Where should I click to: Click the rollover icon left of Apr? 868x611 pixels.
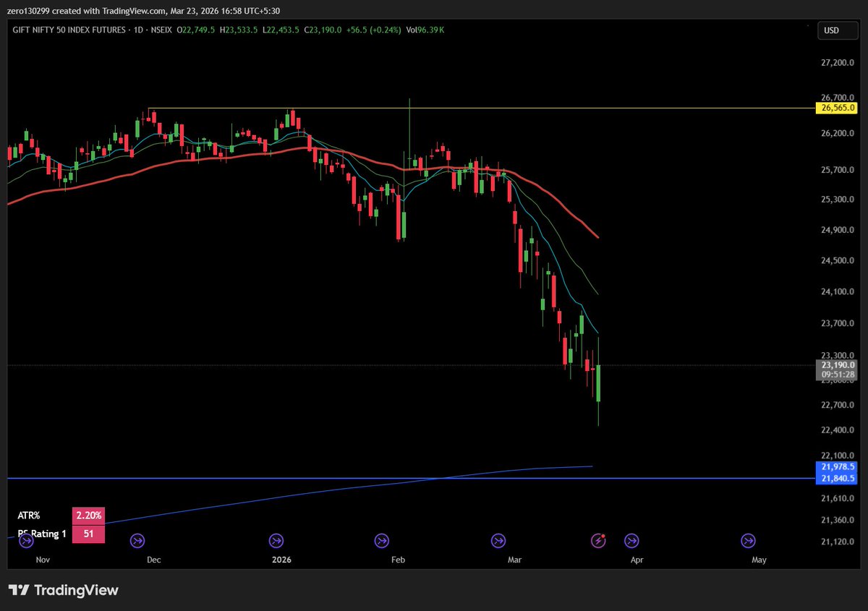[x=631, y=540]
